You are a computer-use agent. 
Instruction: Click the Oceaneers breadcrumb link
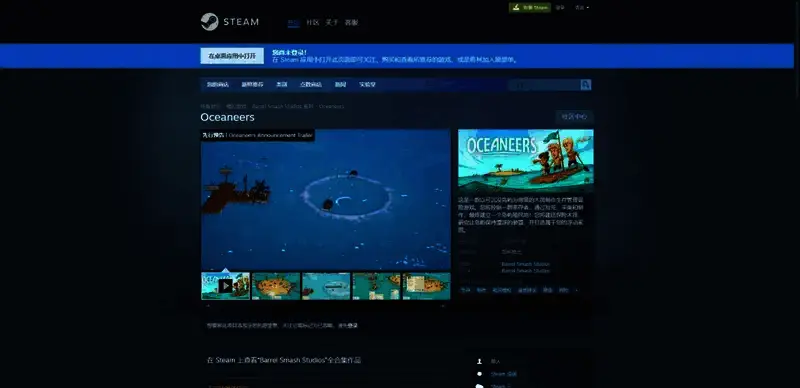click(x=332, y=107)
